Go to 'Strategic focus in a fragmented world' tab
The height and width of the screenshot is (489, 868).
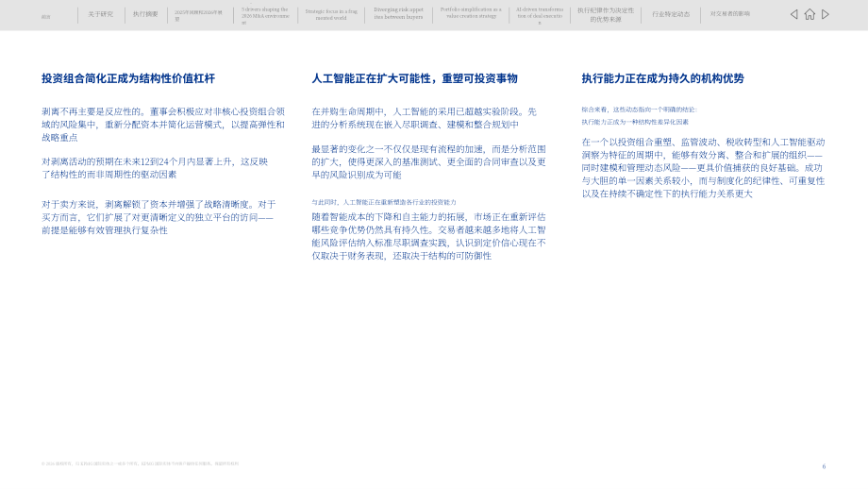coord(331,14)
